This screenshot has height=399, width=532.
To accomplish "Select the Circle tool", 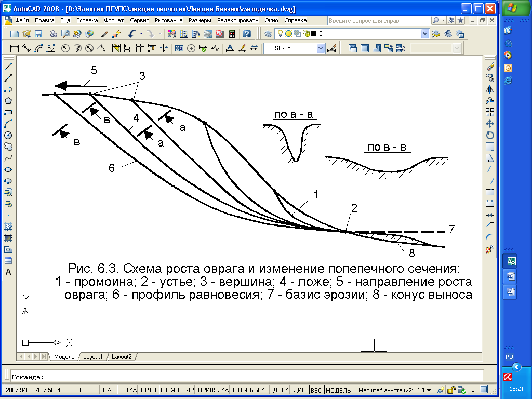I will [8, 136].
